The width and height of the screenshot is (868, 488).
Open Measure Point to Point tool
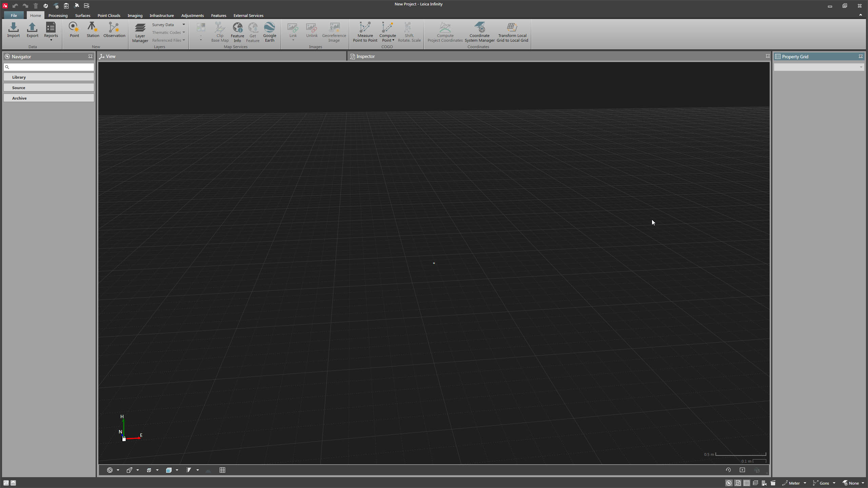(x=365, y=32)
